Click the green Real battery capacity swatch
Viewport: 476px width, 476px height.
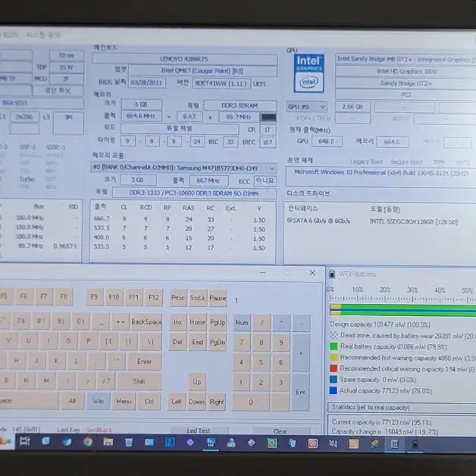(334, 346)
